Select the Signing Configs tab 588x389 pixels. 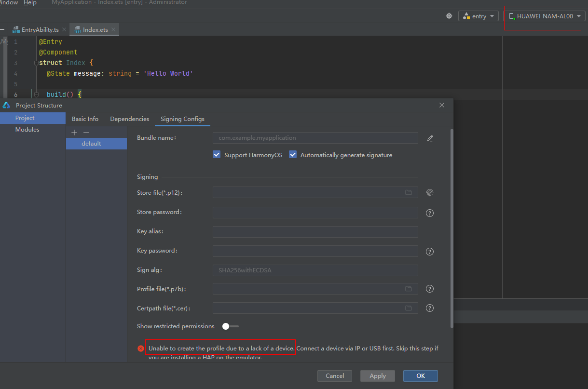tap(182, 119)
